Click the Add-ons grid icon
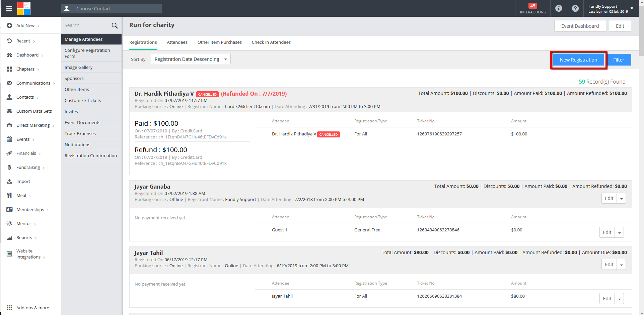 click(9, 308)
